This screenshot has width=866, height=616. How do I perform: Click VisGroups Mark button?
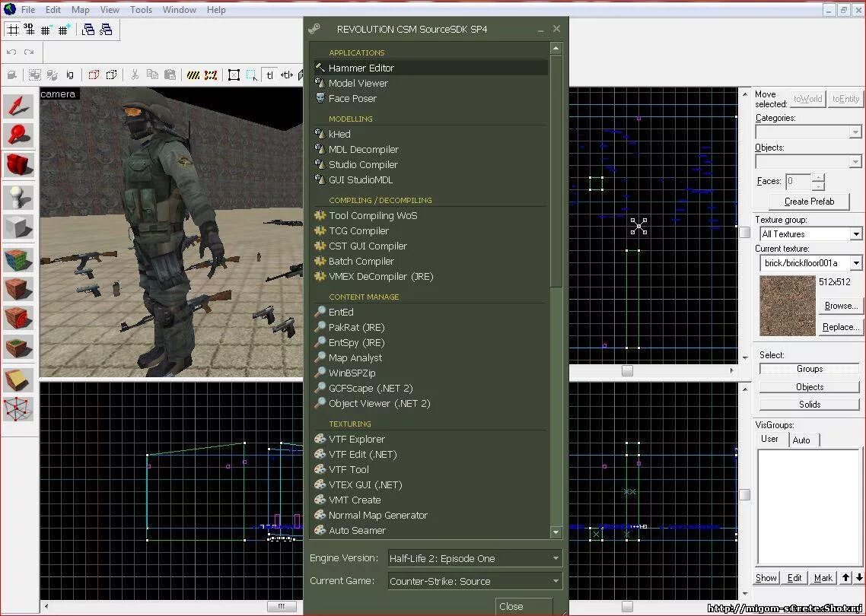823,578
